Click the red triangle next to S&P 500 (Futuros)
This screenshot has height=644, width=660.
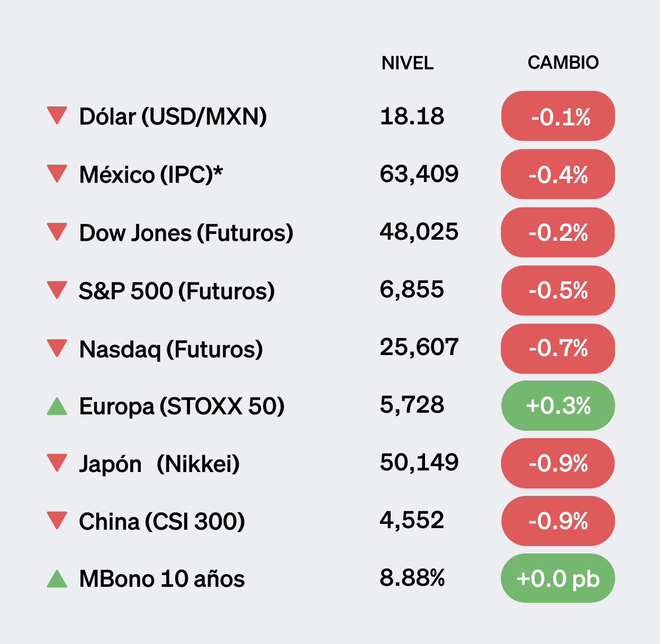(x=57, y=289)
